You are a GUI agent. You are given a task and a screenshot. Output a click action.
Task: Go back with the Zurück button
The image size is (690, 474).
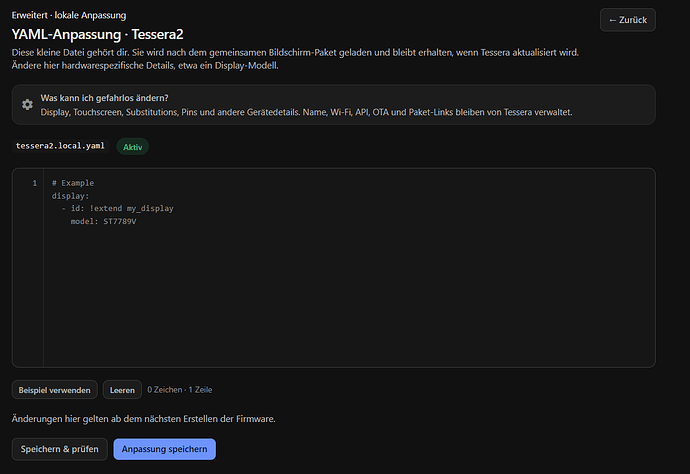(628, 20)
